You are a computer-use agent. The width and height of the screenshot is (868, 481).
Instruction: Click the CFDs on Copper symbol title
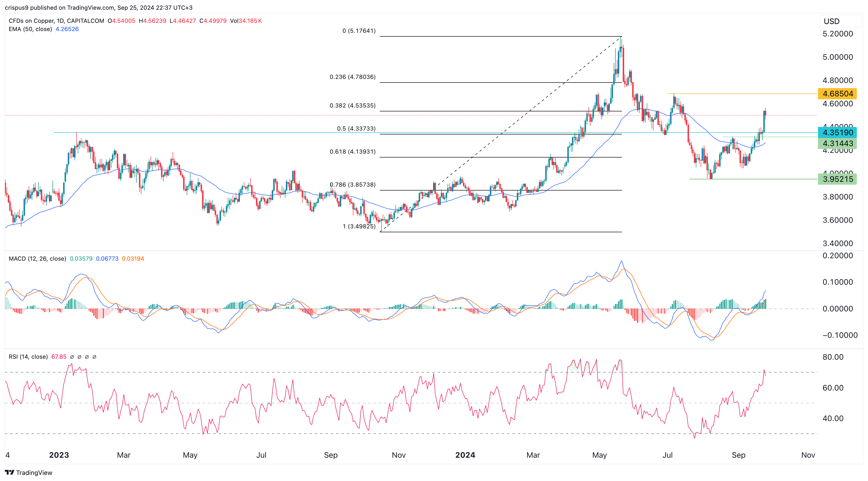[56, 21]
